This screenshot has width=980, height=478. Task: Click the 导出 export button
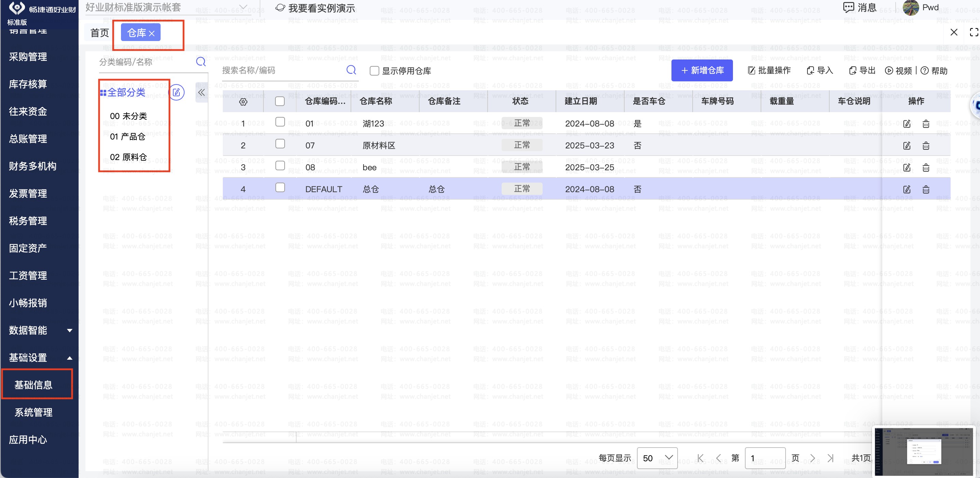pos(862,70)
